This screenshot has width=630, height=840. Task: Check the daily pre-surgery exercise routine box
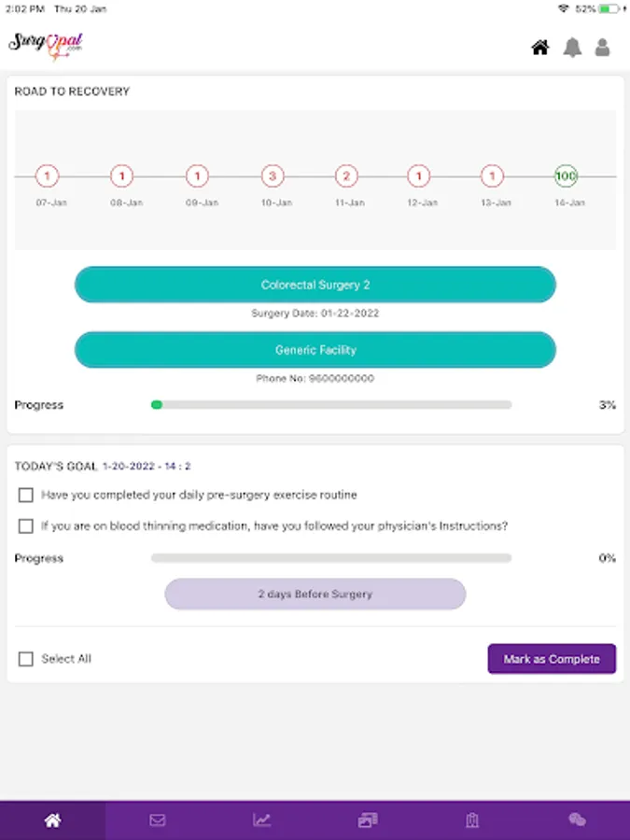(x=26, y=495)
